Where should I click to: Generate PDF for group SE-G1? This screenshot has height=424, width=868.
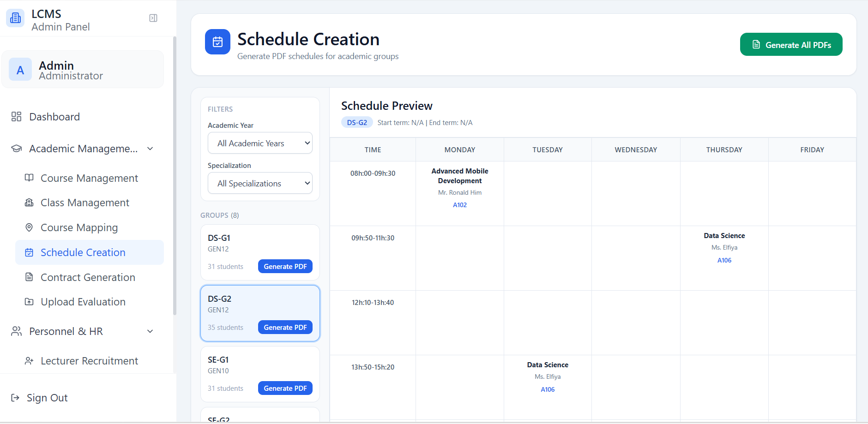click(285, 388)
